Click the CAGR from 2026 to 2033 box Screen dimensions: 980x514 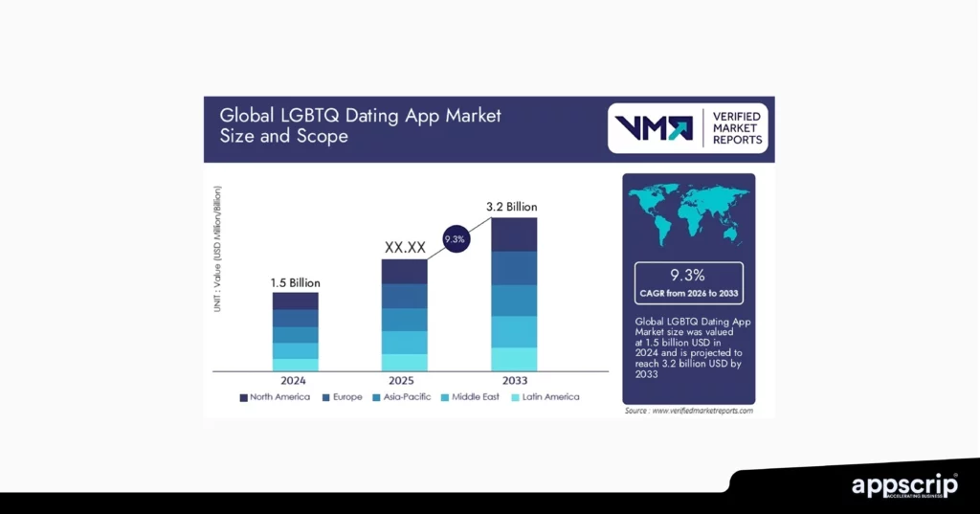[688, 283]
